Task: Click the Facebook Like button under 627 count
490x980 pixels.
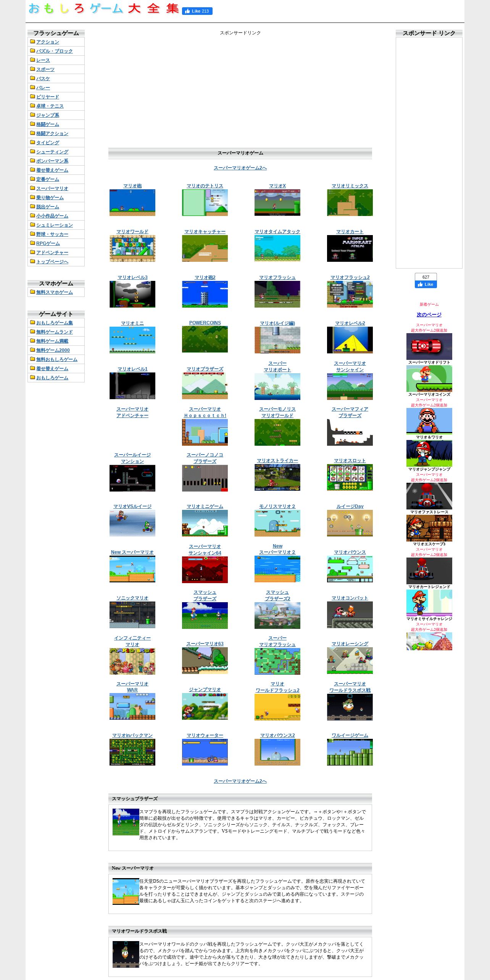Action: (x=426, y=284)
